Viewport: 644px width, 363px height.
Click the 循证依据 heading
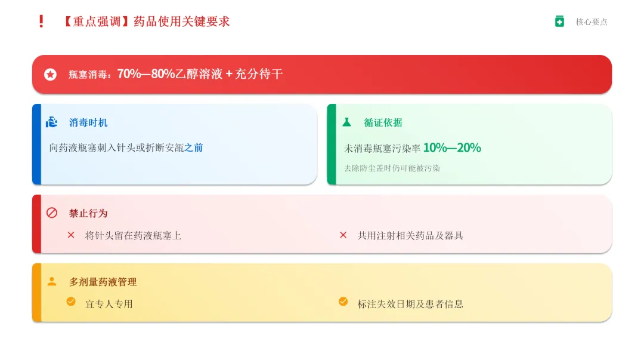point(383,123)
